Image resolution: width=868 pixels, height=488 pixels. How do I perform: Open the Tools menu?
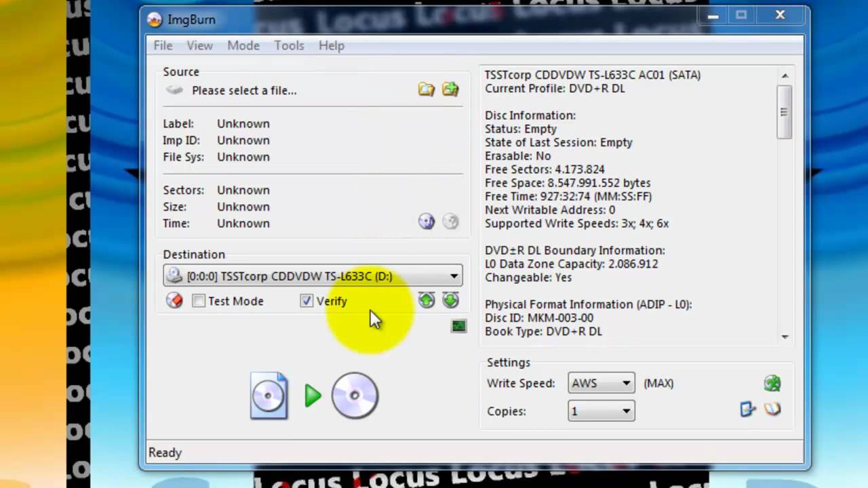(x=289, y=45)
